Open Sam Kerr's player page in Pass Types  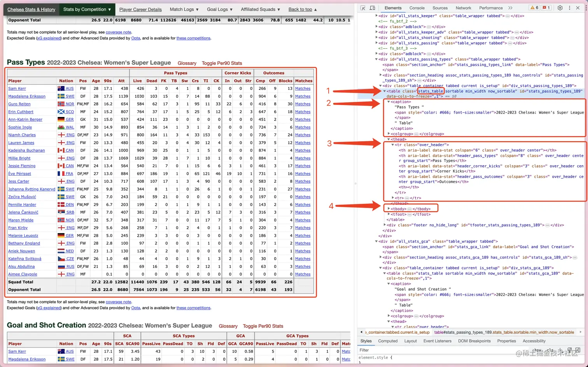17,89
